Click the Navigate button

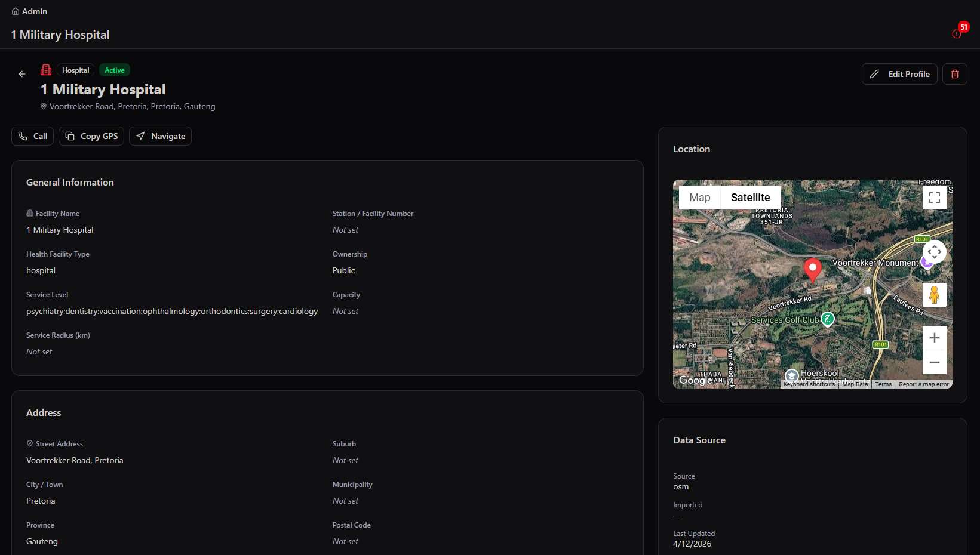point(160,136)
